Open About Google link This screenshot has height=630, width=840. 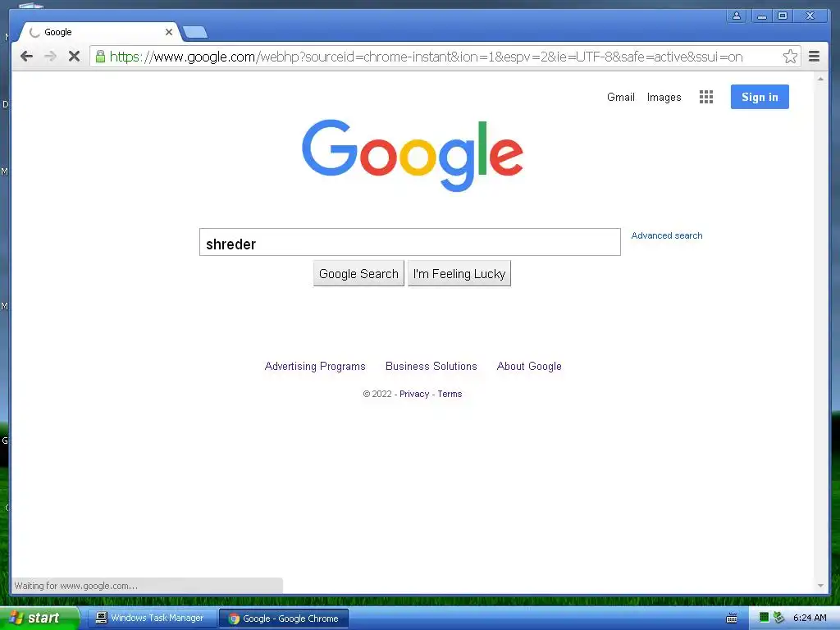pyautogui.click(x=529, y=367)
